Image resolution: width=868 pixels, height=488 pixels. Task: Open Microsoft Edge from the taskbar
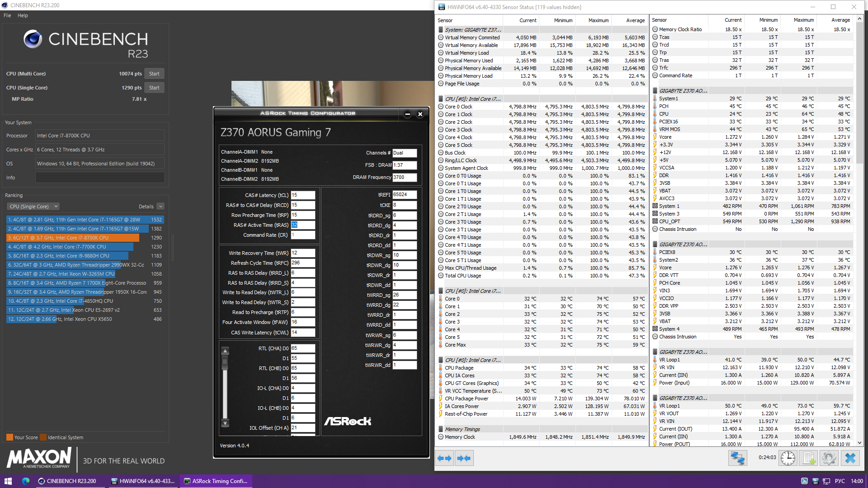pyautogui.click(x=26, y=481)
